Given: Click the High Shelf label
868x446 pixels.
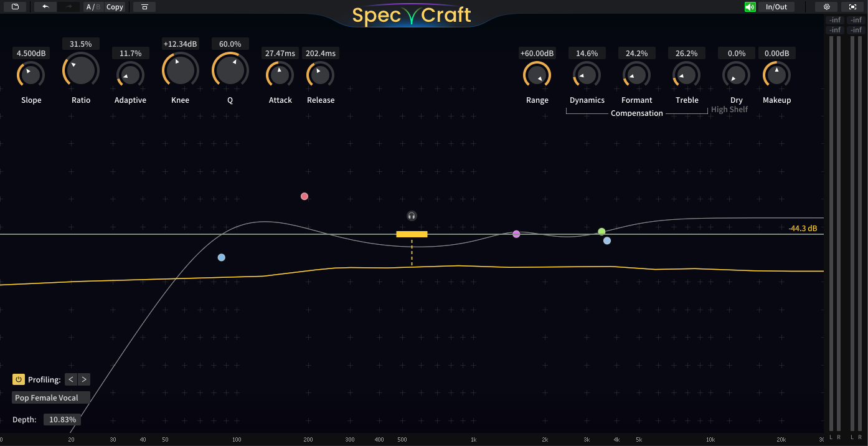Looking at the screenshot, I should pyautogui.click(x=729, y=110).
